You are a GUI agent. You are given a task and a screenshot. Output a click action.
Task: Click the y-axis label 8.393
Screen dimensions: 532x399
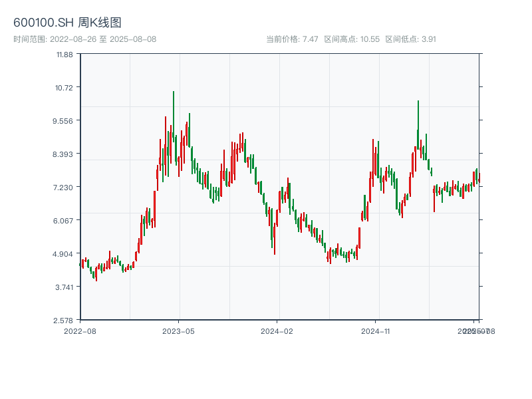pyautogui.click(x=63, y=154)
